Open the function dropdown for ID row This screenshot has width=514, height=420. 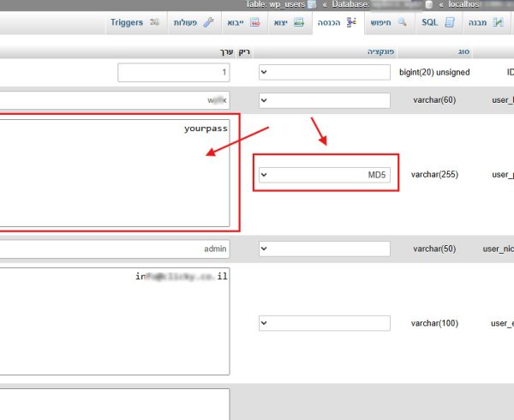point(324,73)
